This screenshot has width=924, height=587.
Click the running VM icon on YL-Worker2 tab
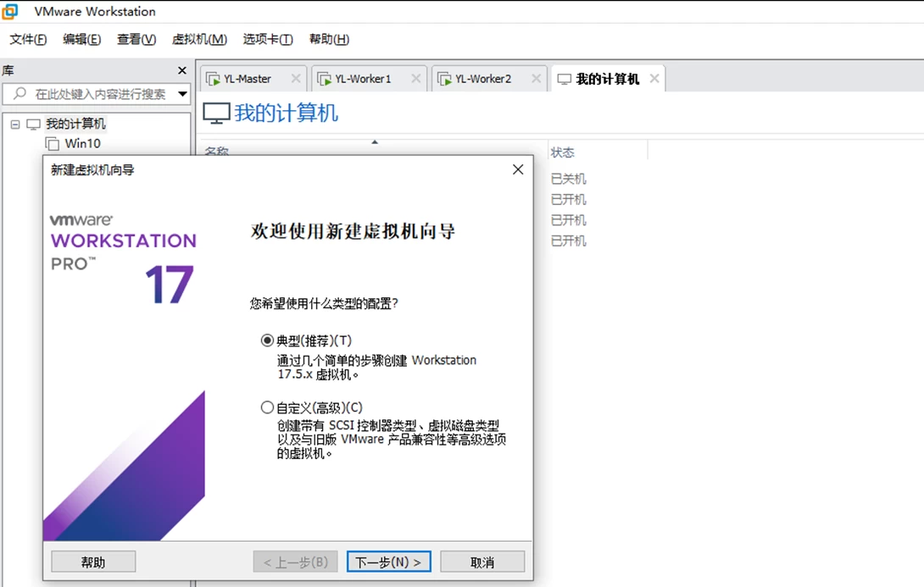click(x=444, y=79)
